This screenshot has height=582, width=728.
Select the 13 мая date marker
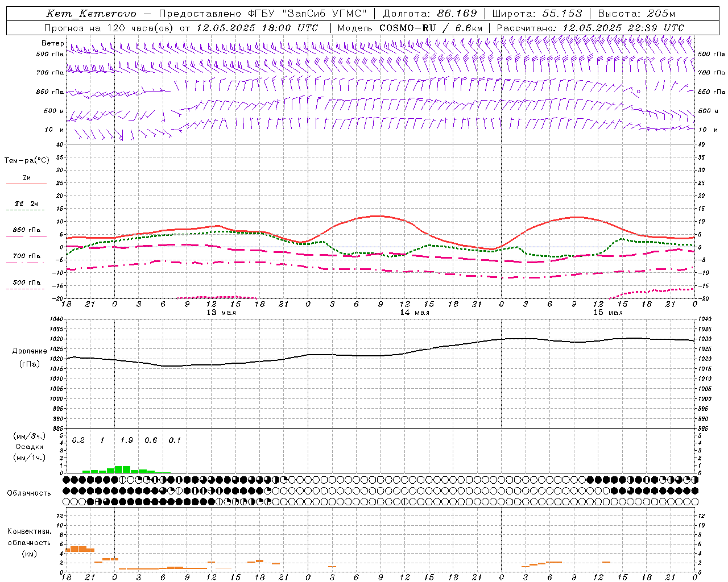tap(221, 313)
